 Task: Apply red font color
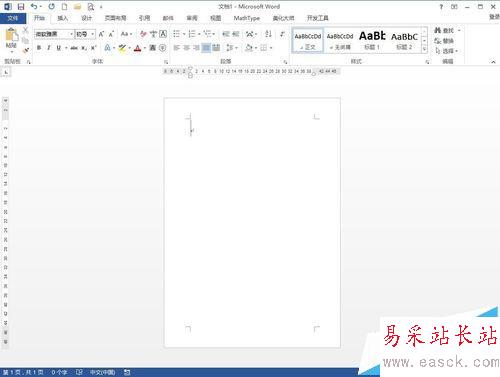coord(137,48)
